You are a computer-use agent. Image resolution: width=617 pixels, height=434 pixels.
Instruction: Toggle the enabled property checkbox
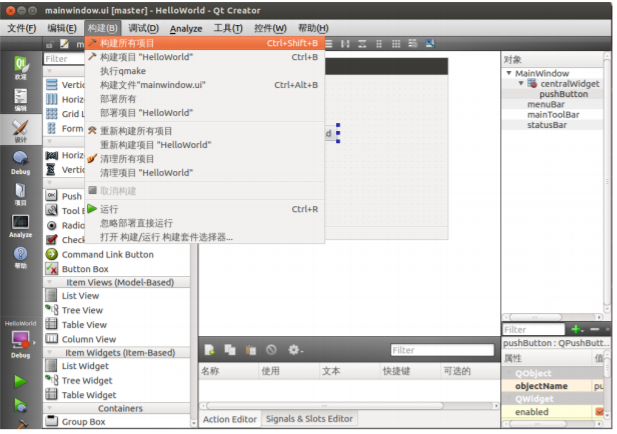click(x=599, y=412)
